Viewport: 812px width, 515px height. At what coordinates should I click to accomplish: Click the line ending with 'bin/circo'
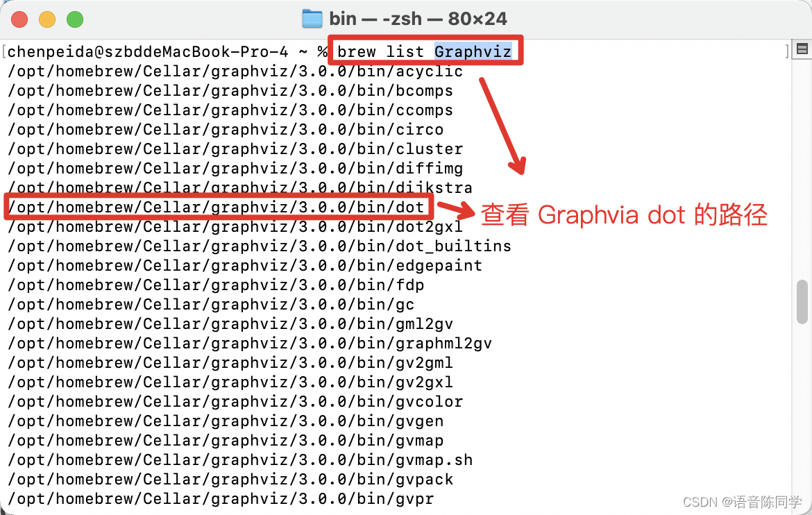[x=226, y=130]
